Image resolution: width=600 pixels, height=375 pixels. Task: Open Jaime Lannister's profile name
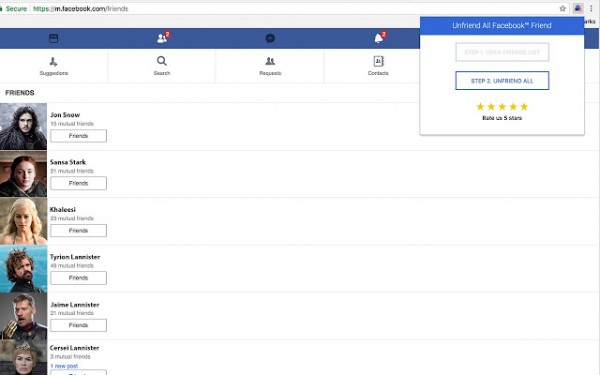[x=75, y=305]
